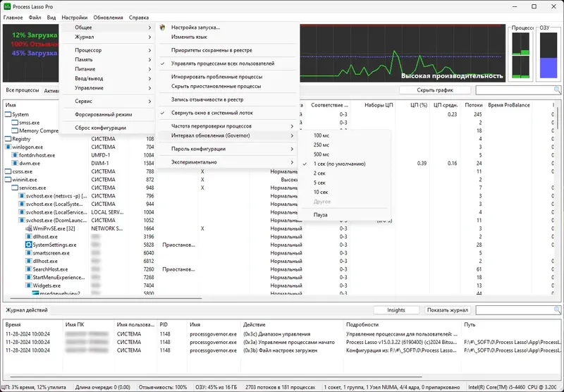Expand the Ввод/вывод submenu

tap(107, 78)
